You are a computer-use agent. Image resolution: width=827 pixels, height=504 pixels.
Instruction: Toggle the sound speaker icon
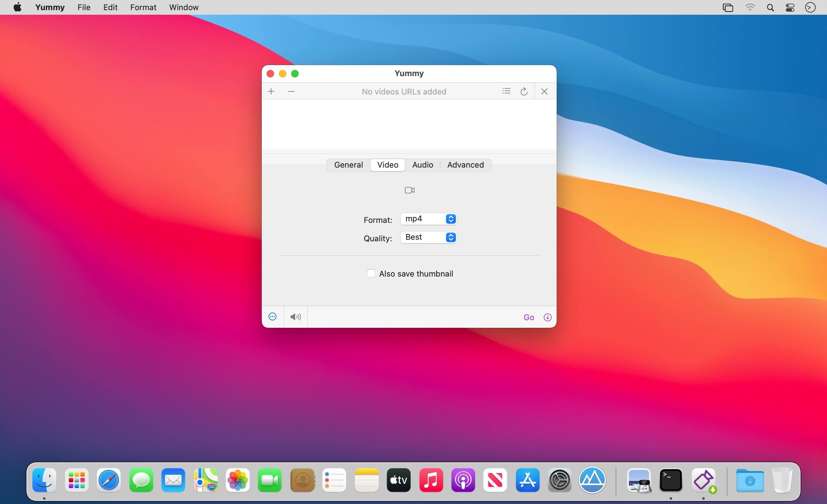[296, 317]
